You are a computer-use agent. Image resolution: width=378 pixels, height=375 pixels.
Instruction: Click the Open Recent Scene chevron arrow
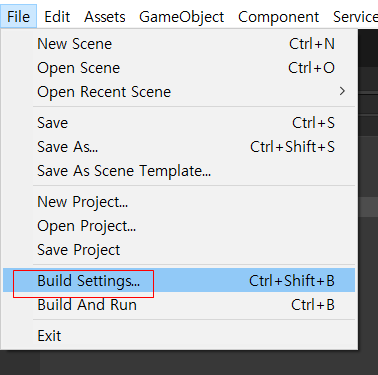pos(342,91)
